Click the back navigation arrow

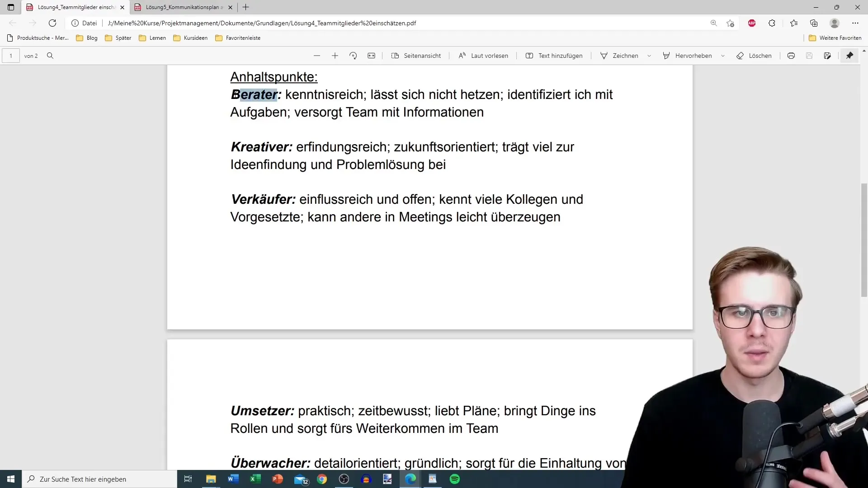[13, 23]
